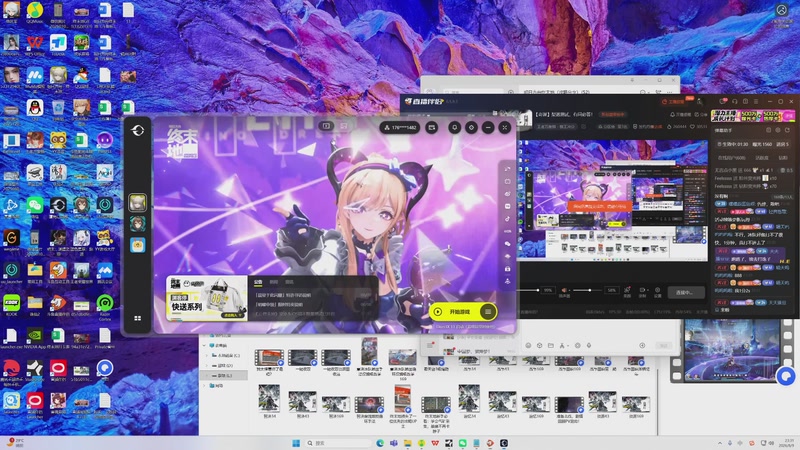800x450 pixels.
Task: Open the all-games grid icon at launcher sidebar bottom
Action: (x=137, y=318)
